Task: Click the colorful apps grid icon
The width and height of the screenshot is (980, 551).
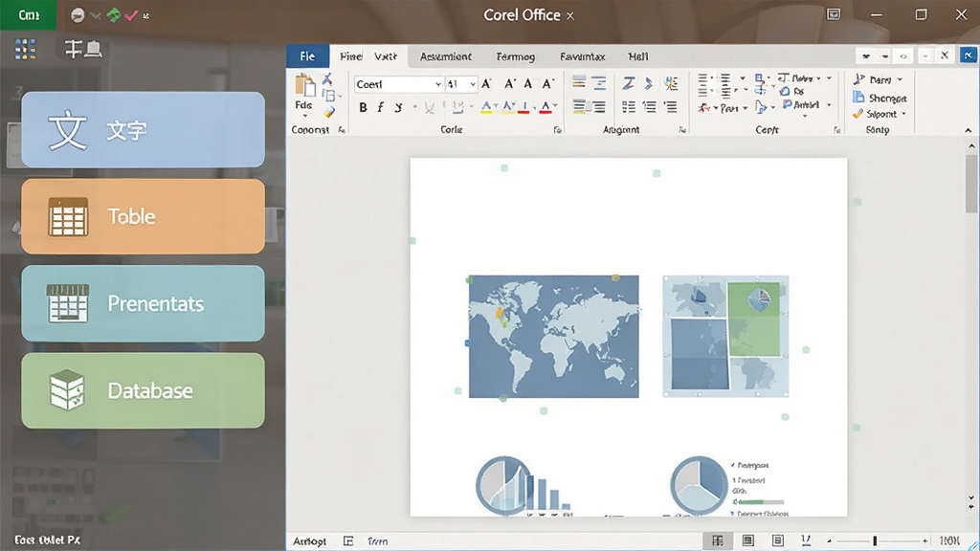Action: point(25,49)
